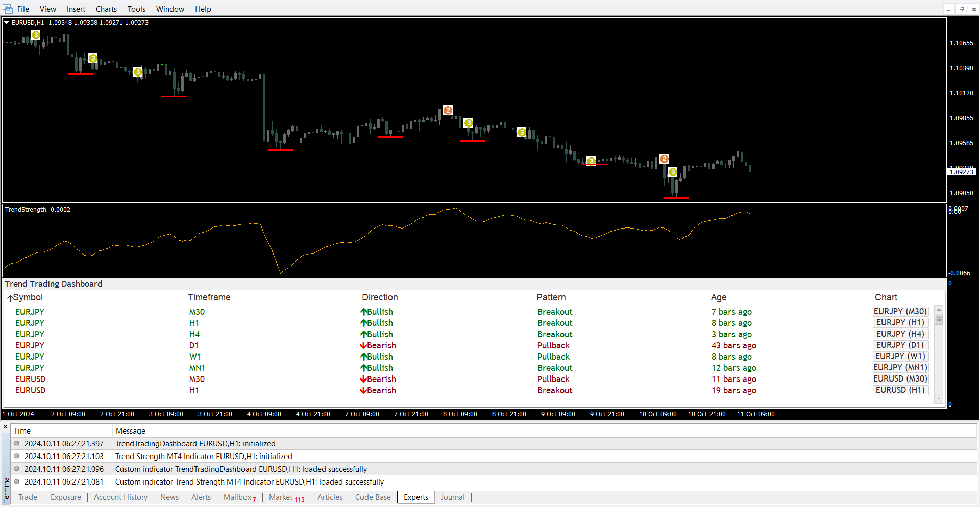Click the status icon of TrendTradingDashboard initialized entry
The image size is (980, 507).
coord(17,444)
